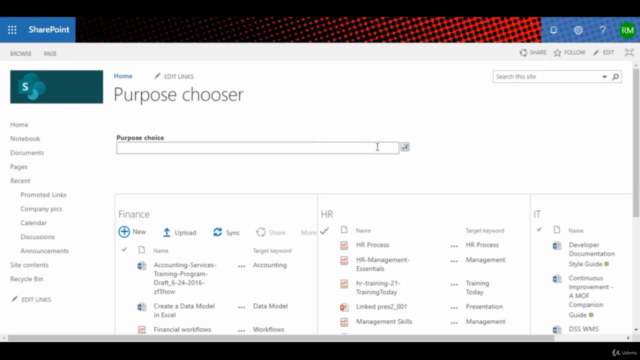Open ellipsis menu for Management Skills

point(454,323)
